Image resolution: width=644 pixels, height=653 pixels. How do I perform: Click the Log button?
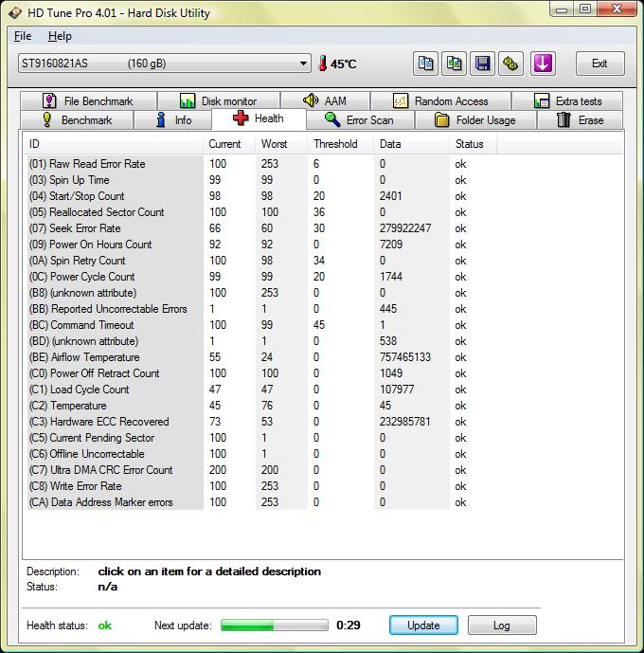tap(502, 626)
